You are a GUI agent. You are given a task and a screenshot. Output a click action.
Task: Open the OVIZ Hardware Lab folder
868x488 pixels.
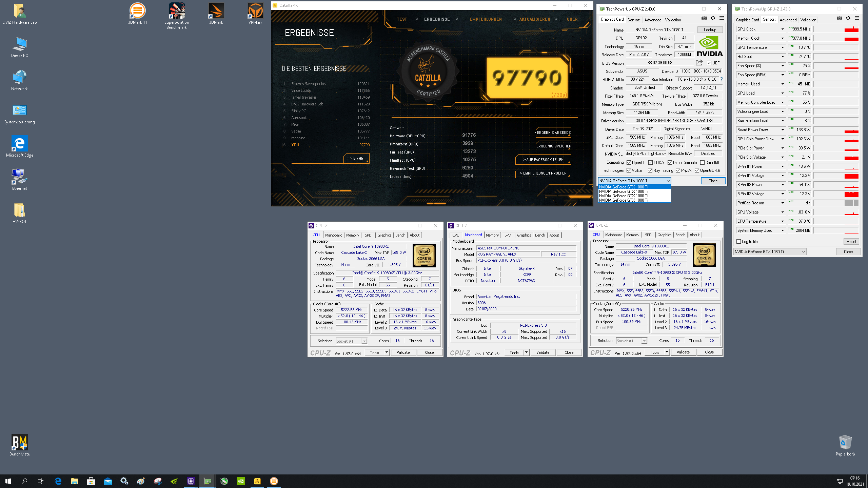pyautogui.click(x=19, y=14)
